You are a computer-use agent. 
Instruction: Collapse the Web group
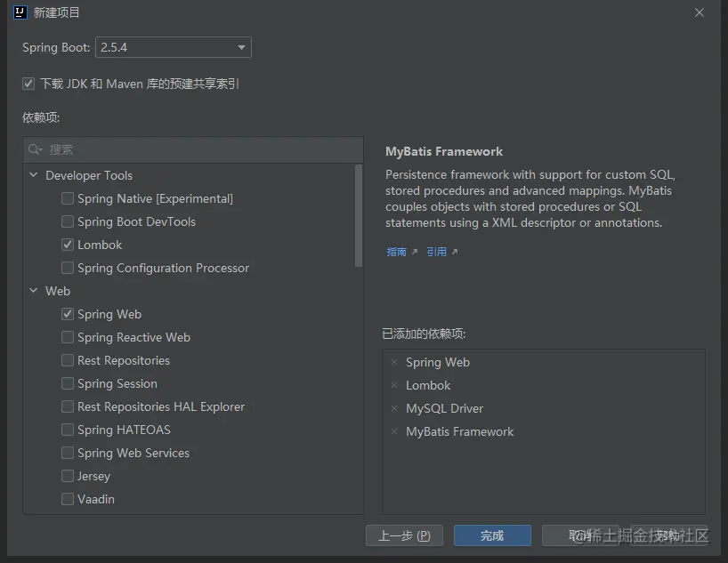[34, 291]
